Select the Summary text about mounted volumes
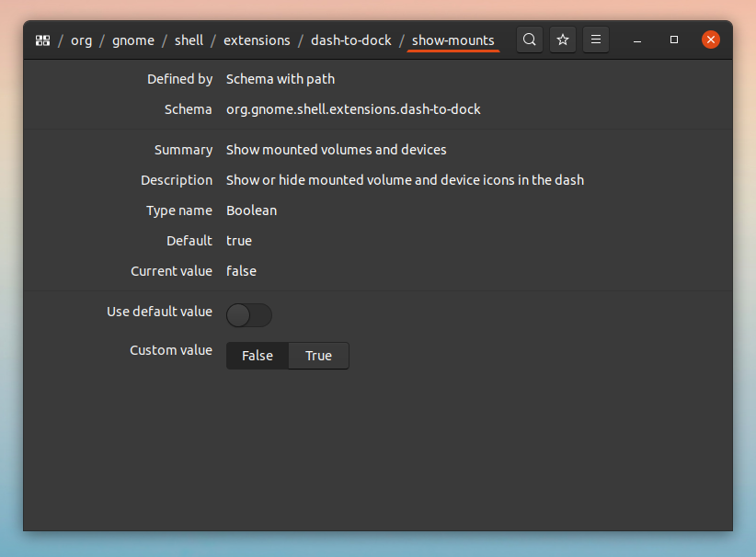 (336, 149)
